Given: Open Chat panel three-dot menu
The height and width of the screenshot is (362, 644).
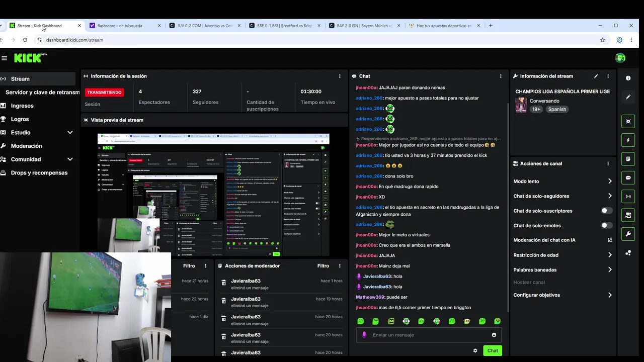Looking at the screenshot, I should [x=500, y=76].
